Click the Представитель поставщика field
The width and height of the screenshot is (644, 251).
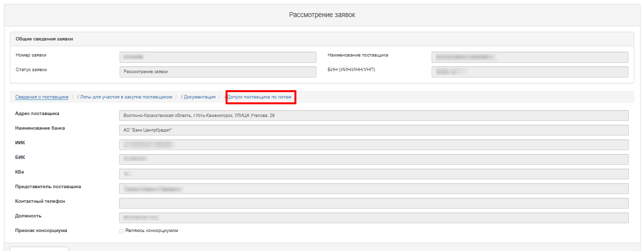tap(374, 189)
